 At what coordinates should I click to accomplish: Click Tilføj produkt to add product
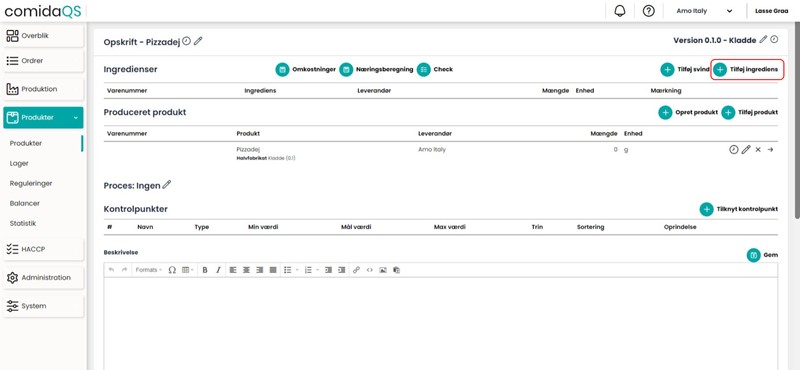click(750, 112)
